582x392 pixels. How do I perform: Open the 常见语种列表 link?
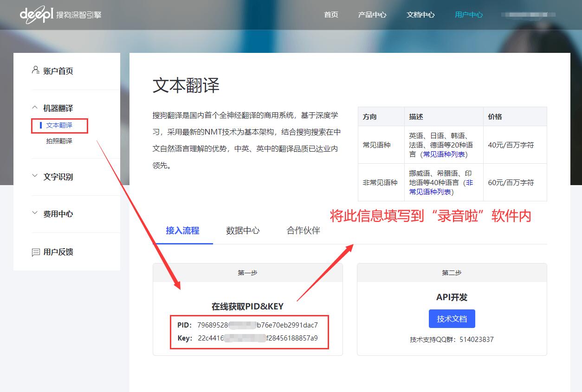pos(445,154)
